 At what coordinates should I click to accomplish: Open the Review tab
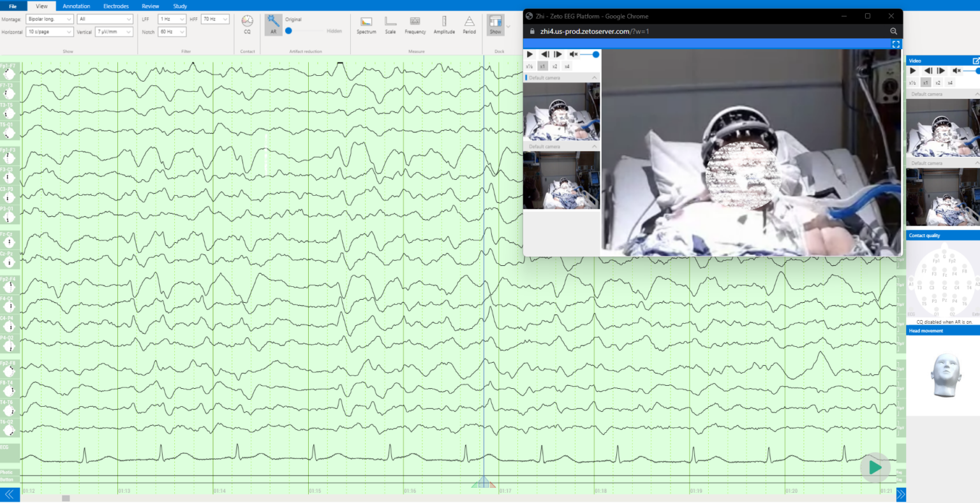(x=150, y=6)
